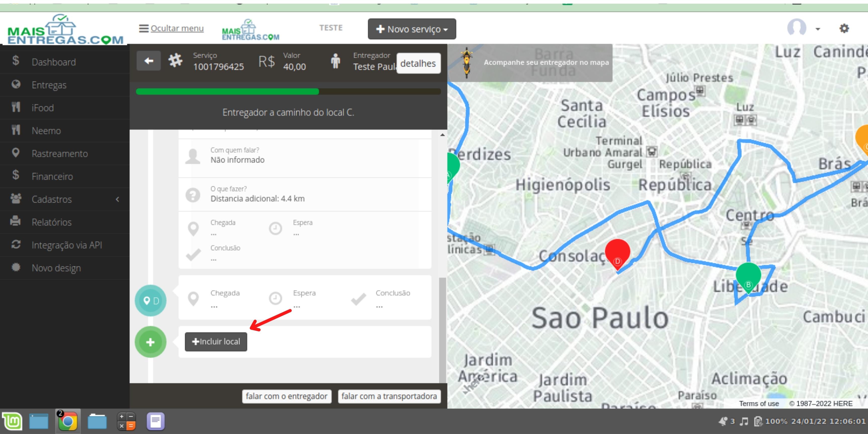This screenshot has width=868, height=434.
Task: Open the settings gear at top right
Action: click(x=844, y=28)
